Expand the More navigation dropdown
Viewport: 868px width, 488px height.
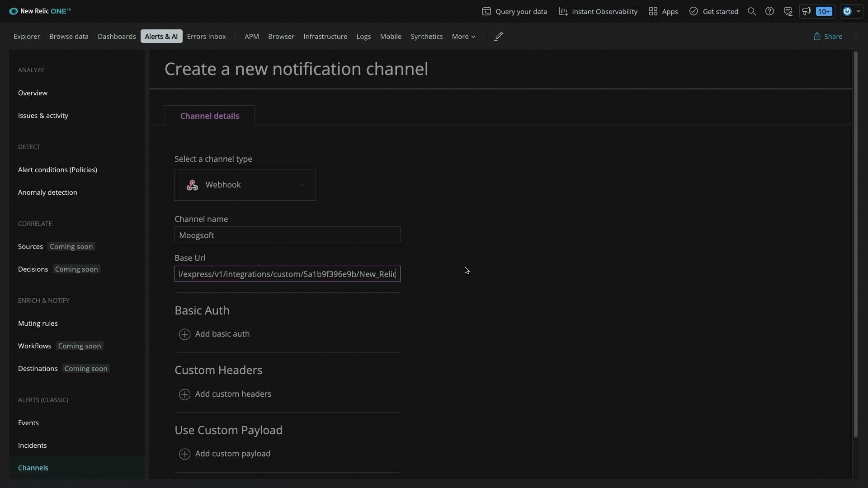click(463, 36)
